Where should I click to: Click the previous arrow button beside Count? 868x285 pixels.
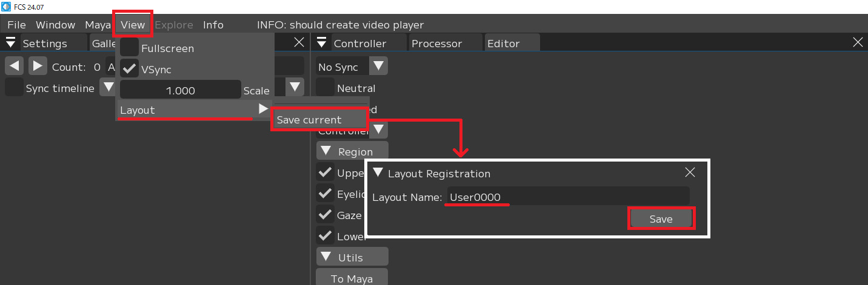pyautogui.click(x=15, y=66)
